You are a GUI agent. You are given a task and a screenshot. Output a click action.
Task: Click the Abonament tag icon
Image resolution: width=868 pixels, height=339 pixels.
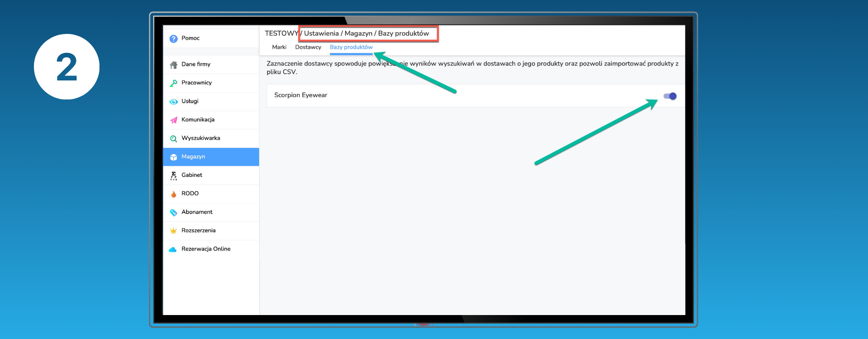173,212
